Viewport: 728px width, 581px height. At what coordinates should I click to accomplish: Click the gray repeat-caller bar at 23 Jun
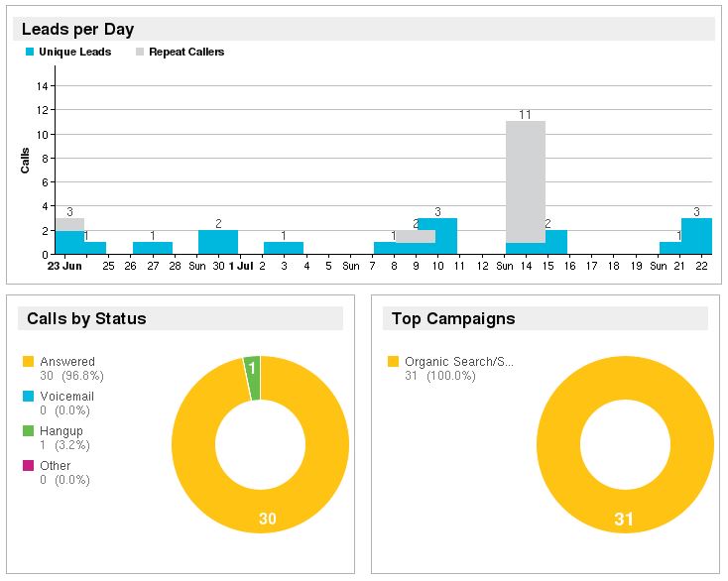tap(69, 224)
